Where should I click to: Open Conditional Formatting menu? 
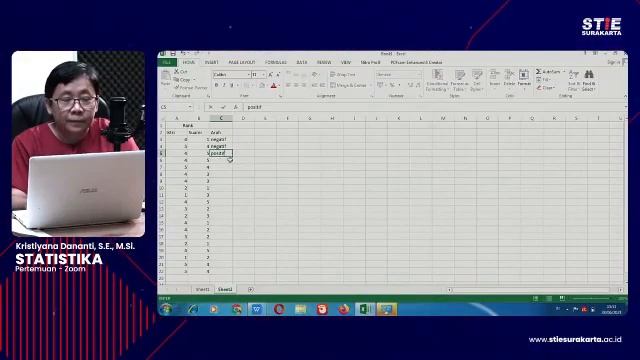[437, 80]
